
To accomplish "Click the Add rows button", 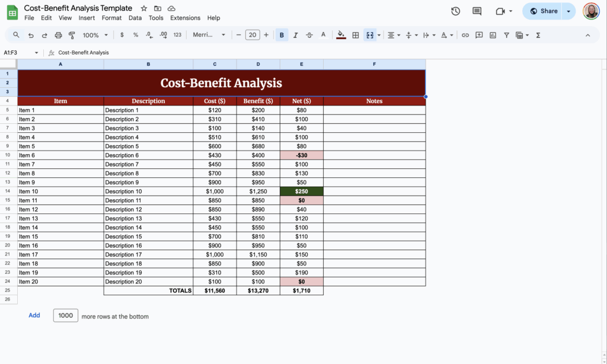I will pyautogui.click(x=34, y=315).
